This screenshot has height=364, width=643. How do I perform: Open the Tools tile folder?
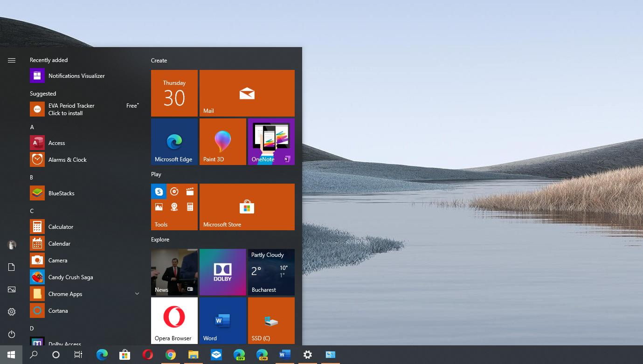pos(174,207)
